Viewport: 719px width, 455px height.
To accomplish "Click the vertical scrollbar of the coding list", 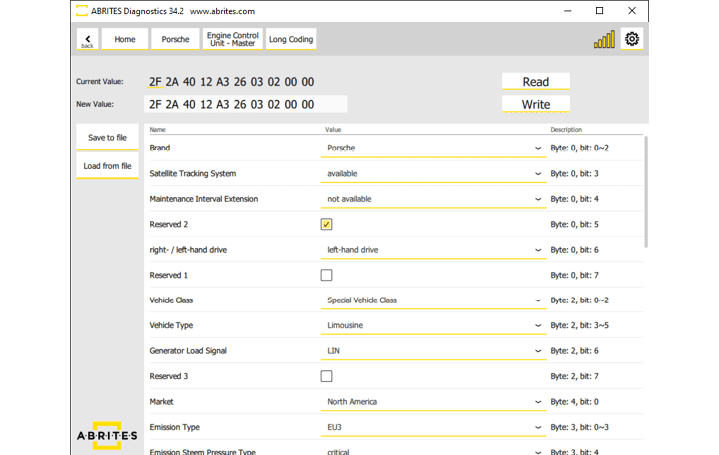I will 645,190.
